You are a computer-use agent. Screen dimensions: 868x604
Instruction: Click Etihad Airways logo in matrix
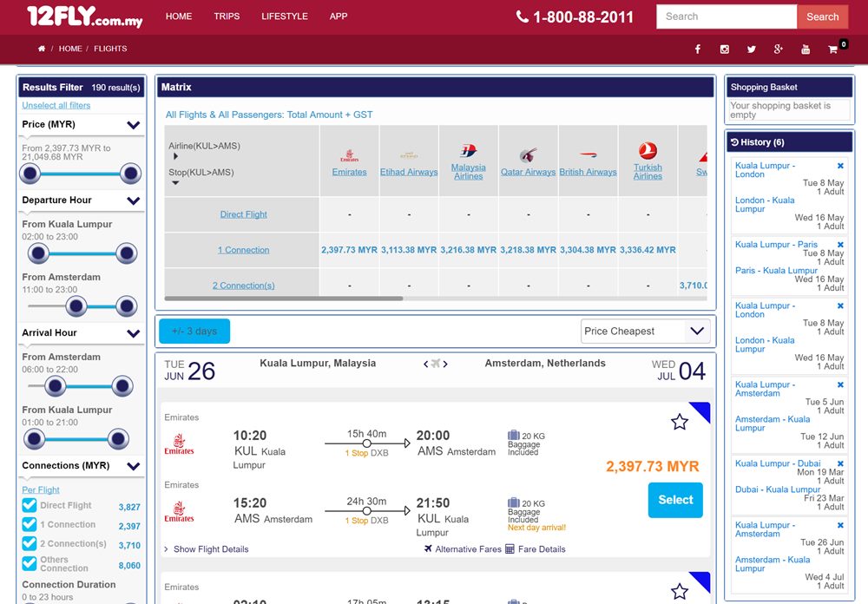point(409,155)
